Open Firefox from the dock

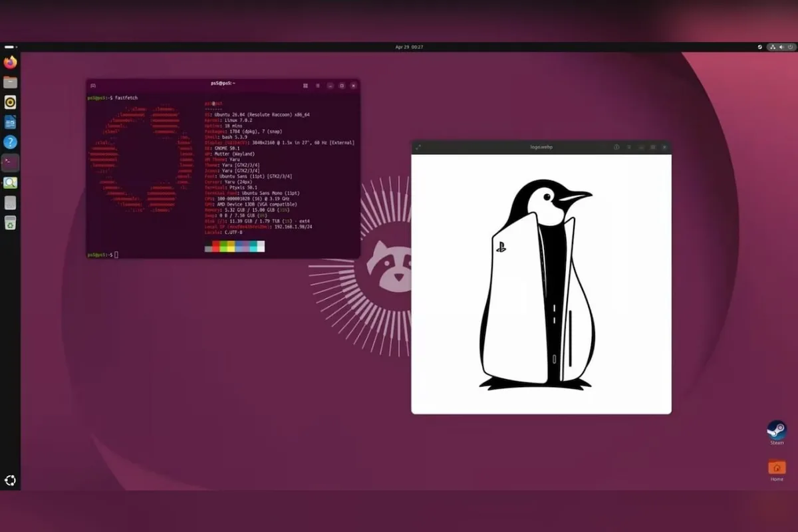pos(10,63)
